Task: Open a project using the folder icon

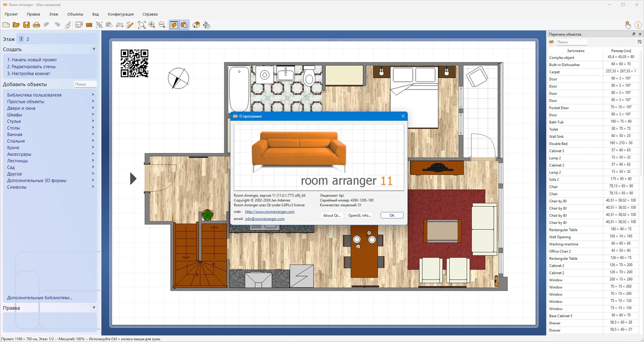Action: [16, 25]
